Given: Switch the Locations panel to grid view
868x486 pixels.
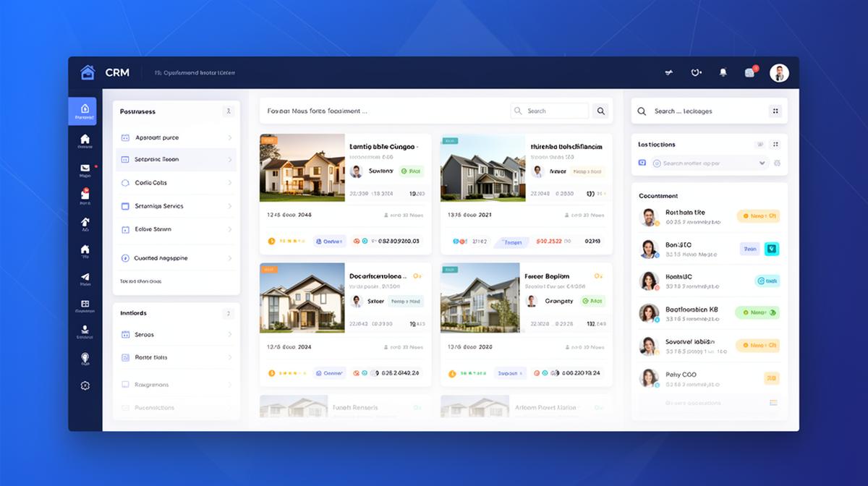Looking at the screenshot, I should (775, 144).
